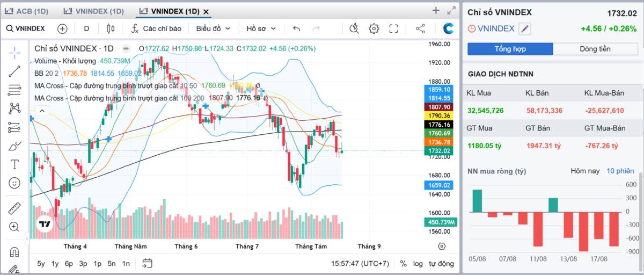Open the emoji icons tool
The width and height of the screenshot is (644, 275).
[x=14, y=183]
